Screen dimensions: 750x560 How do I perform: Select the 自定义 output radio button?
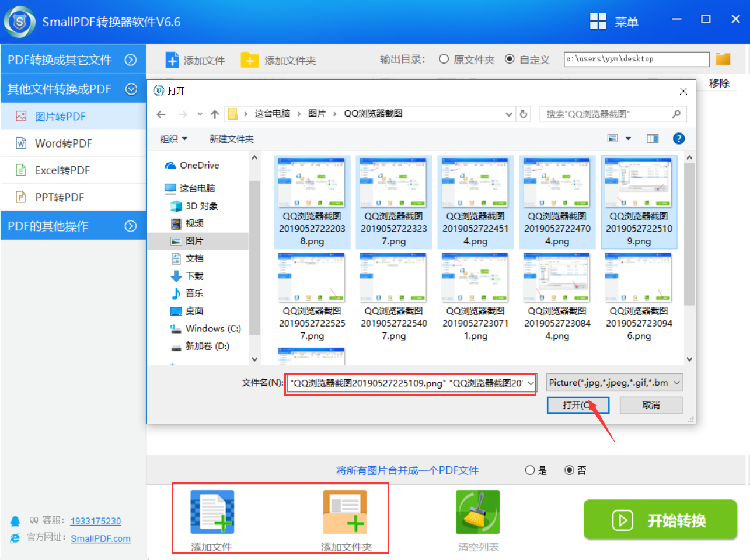tap(510, 59)
